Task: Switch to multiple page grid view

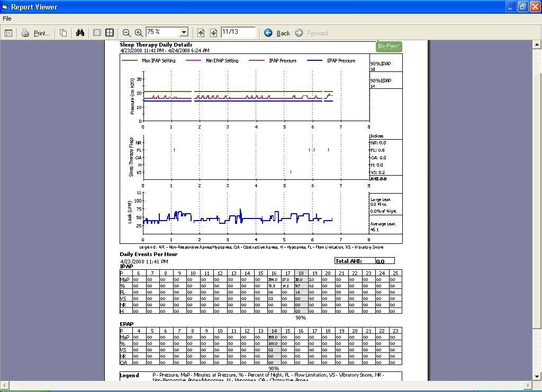Action: 110,33
